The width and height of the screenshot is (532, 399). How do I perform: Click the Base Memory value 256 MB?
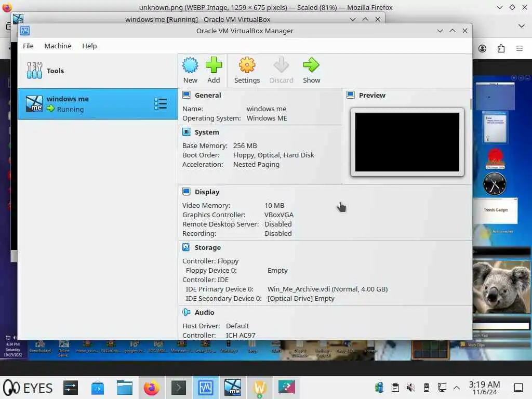click(245, 145)
